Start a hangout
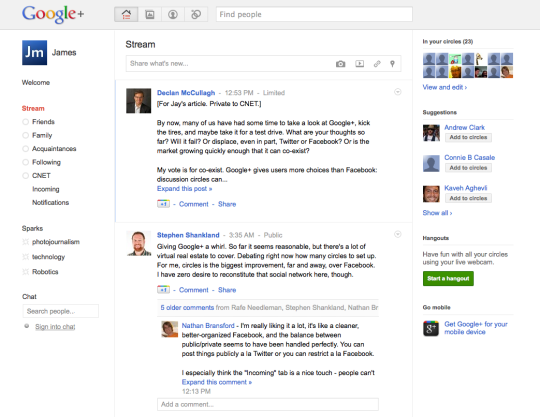 [x=448, y=279]
